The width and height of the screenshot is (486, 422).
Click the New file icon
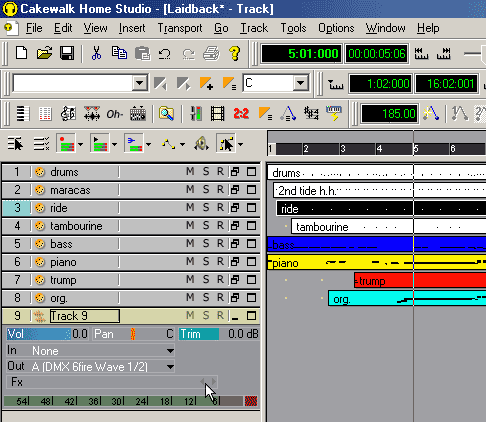pyautogui.click(x=22, y=53)
